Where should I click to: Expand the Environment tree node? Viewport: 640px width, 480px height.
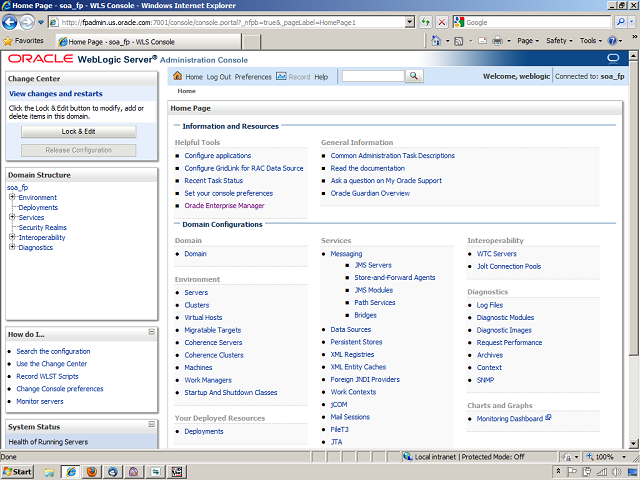(12, 197)
